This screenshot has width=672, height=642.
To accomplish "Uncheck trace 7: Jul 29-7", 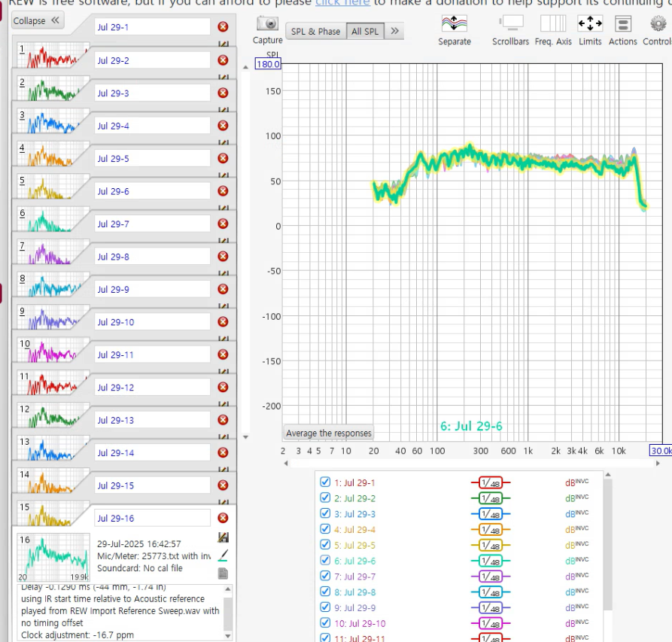I will (325, 576).
